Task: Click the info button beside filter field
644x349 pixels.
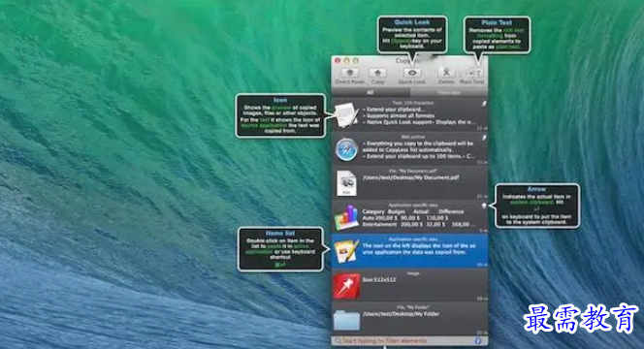Action: pos(477,341)
